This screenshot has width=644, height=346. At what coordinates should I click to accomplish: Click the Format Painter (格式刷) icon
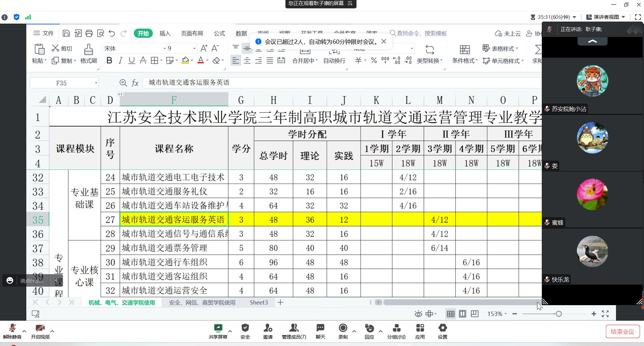coord(88,53)
